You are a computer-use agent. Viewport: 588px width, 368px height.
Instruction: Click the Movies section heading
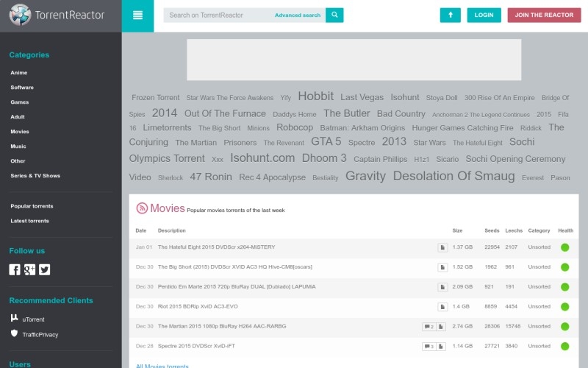point(168,208)
